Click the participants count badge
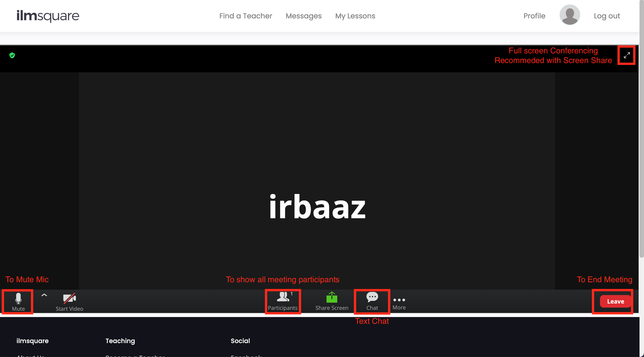 coord(291,294)
